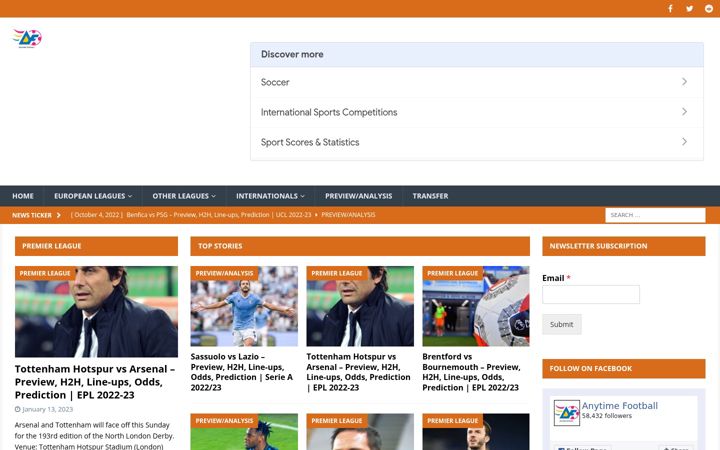
Task: Open Soccer link in Discover more
Action: point(275,82)
